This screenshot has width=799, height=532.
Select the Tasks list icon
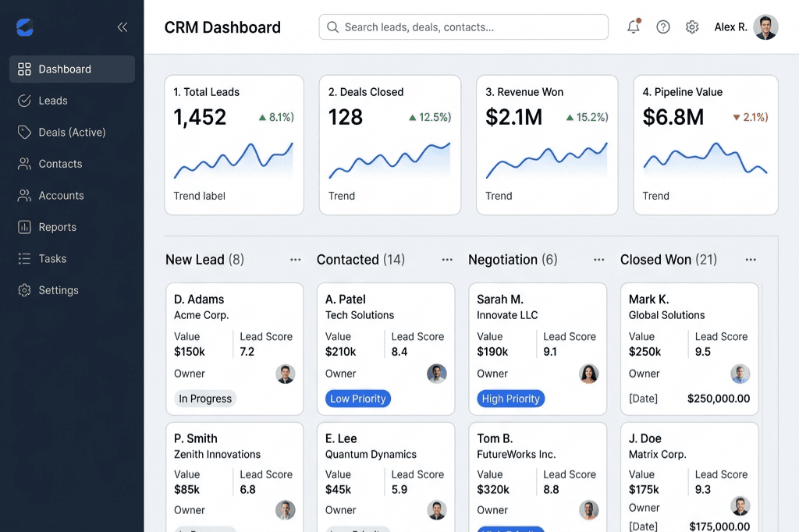click(23, 258)
